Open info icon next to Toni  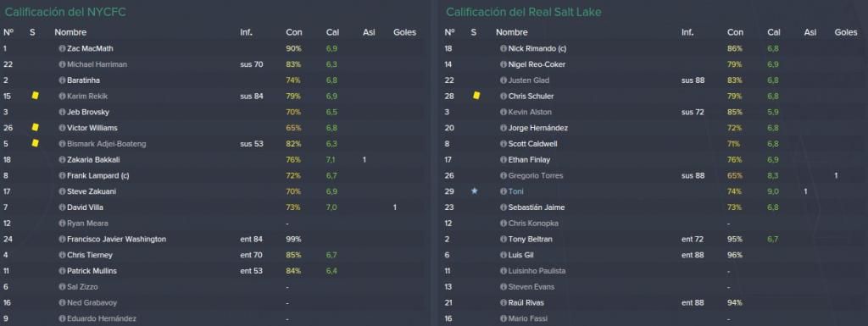[504, 191]
